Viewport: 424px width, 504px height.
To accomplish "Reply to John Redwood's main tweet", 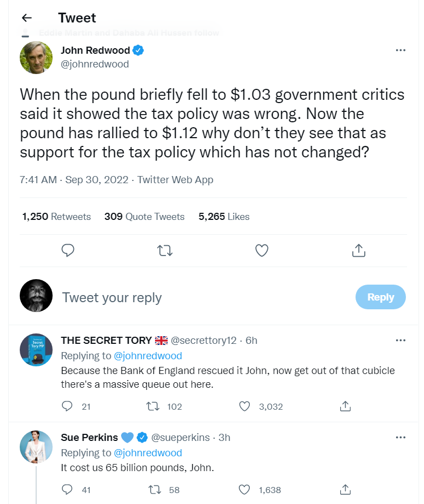I will coord(68,251).
